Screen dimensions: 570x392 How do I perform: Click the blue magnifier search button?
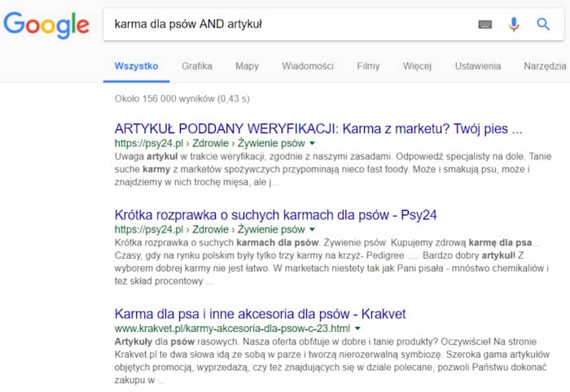coord(543,24)
